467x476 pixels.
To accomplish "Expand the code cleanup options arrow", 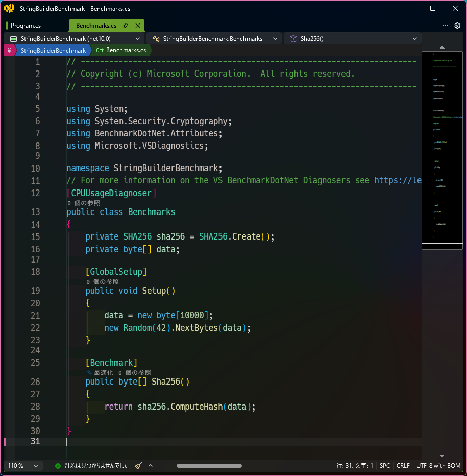I will (x=151, y=465).
